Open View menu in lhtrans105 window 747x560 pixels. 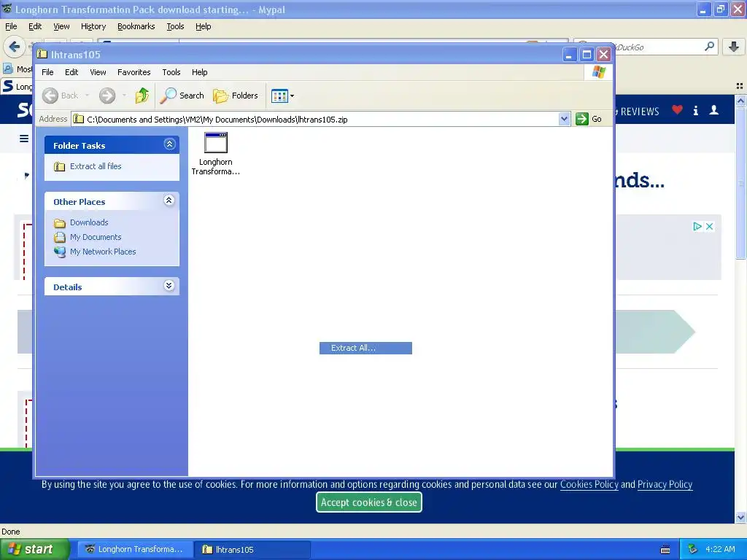coord(98,72)
